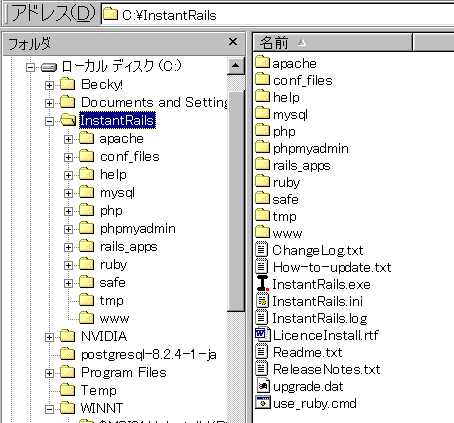454x423 pixels.
Task: Expand the NVIDIA folder node
Action: 49,337
